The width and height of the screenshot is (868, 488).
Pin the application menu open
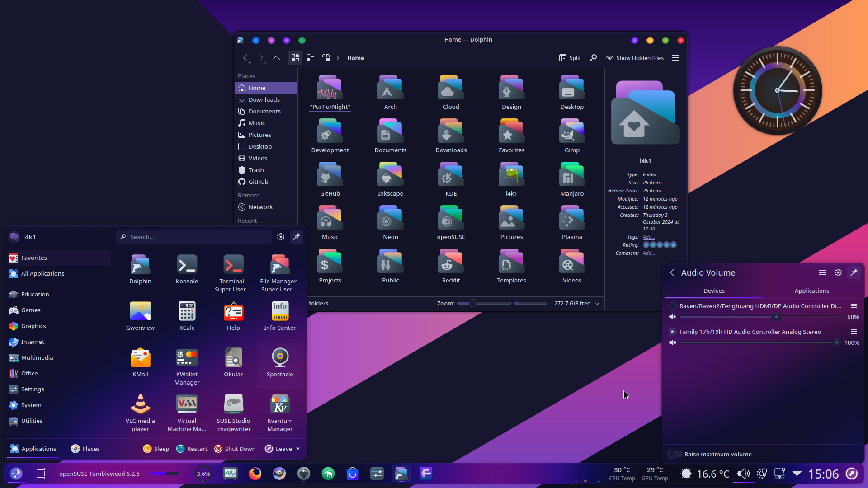coord(297,237)
